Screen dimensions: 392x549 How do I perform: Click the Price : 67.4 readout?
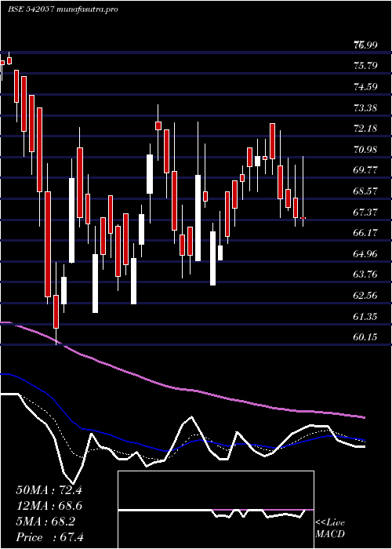point(49,536)
